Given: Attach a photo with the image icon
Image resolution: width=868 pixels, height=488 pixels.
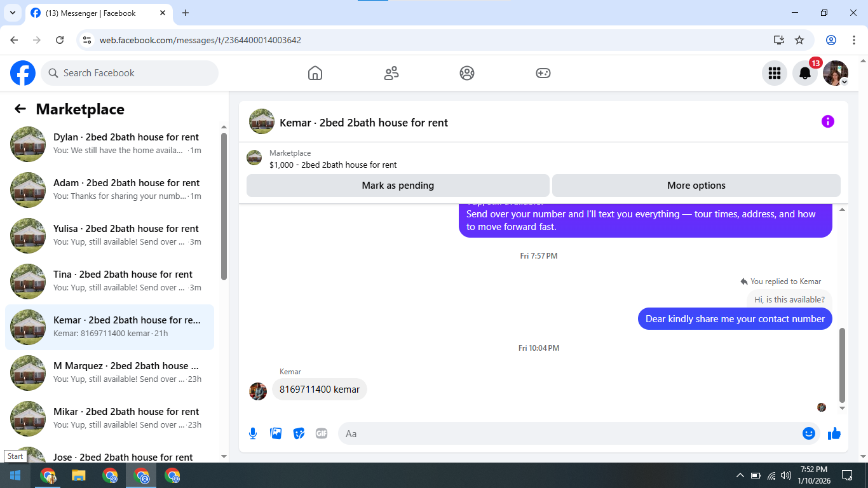Looking at the screenshot, I should click(x=276, y=433).
